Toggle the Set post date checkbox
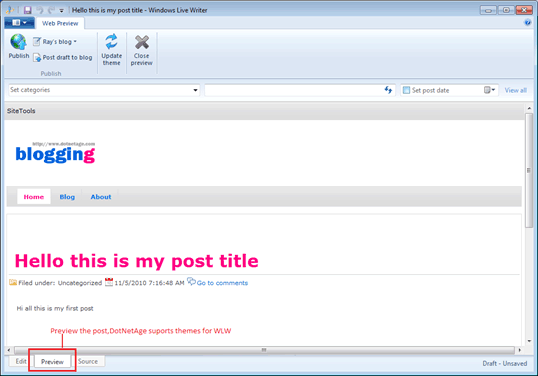This screenshot has height=376, width=538. click(406, 90)
